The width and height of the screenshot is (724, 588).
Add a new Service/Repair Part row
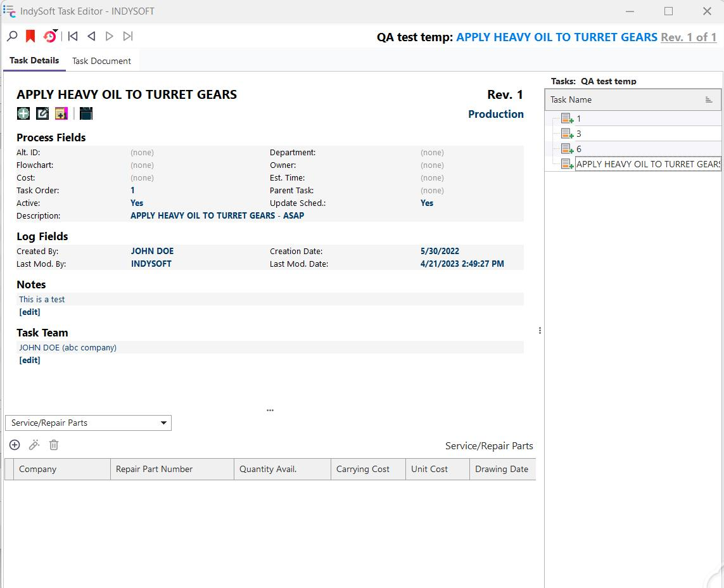(15, 445)
